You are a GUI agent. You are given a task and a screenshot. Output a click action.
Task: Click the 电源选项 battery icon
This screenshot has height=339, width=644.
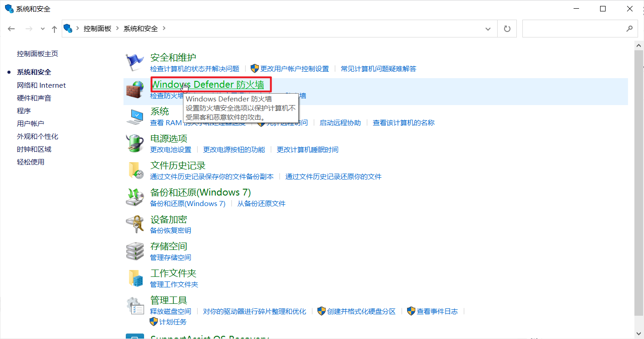pyautogui.click(x=135, y=143)
